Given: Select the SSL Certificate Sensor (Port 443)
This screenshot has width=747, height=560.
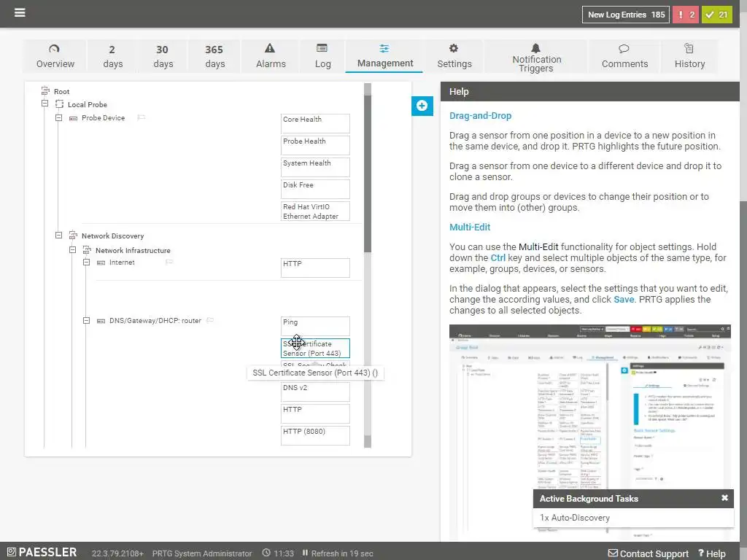Looking at the screenshot, I should click(x=315, y=348).
